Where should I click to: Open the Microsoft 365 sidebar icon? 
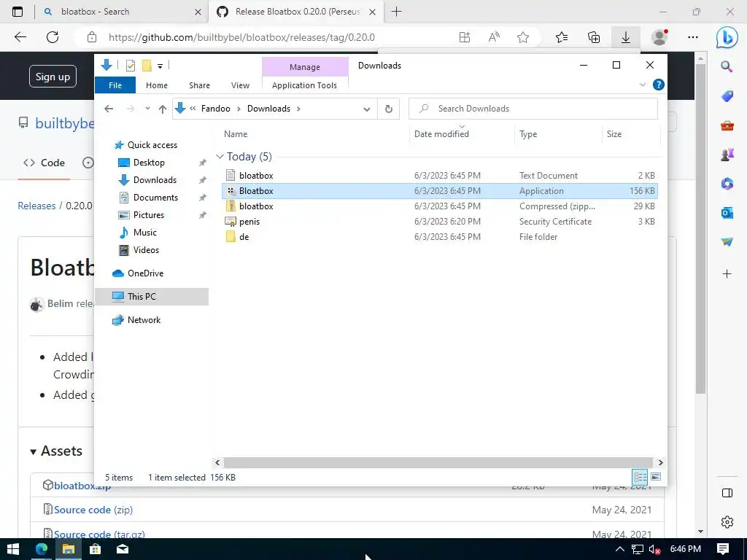click(727, 184)
